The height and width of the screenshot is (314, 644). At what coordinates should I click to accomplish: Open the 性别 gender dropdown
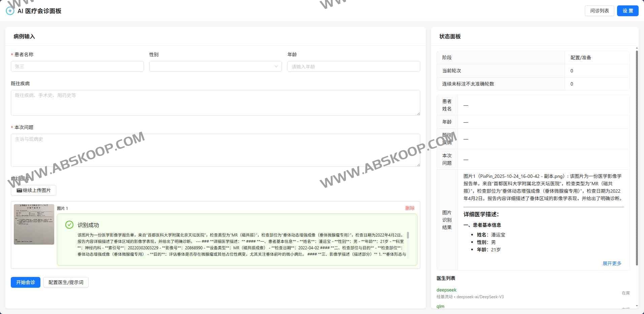tap(216, 66)
